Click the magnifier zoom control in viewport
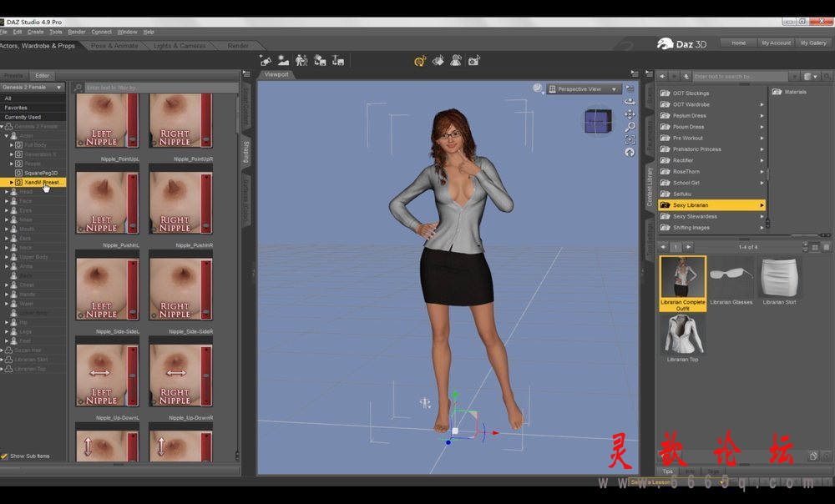The height and width of the screenshot is (504, 835). (630, 127)
